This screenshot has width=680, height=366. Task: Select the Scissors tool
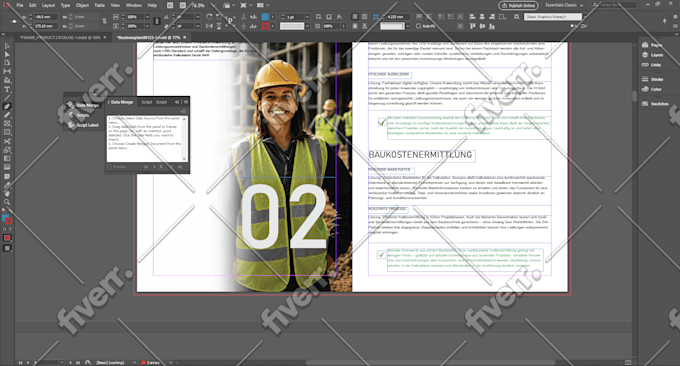coord(7,141)
